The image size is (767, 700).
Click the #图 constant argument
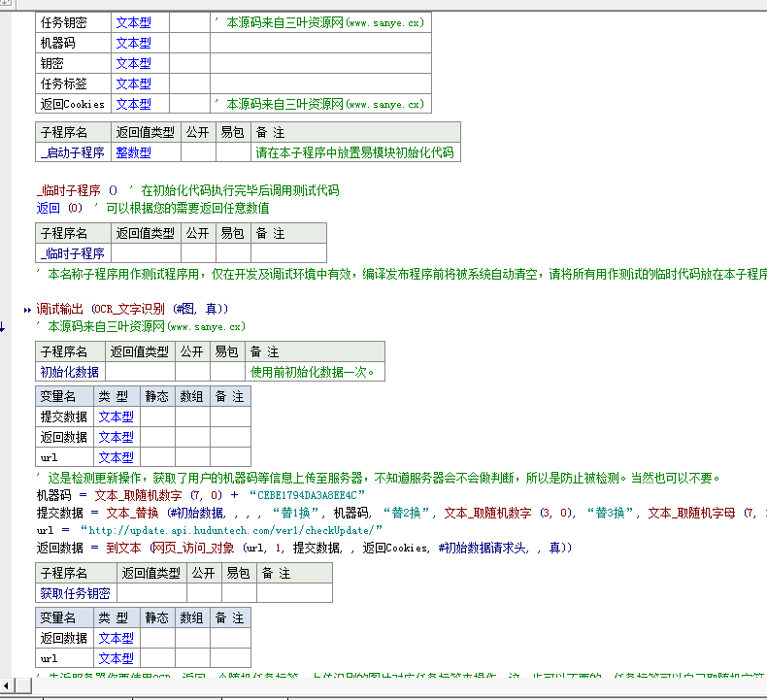(185, 309)
